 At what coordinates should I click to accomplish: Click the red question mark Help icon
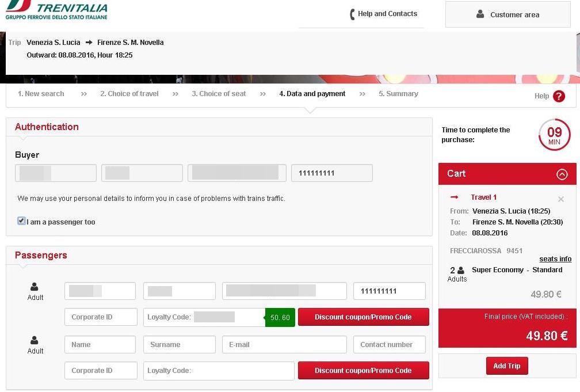coord(559,96)
